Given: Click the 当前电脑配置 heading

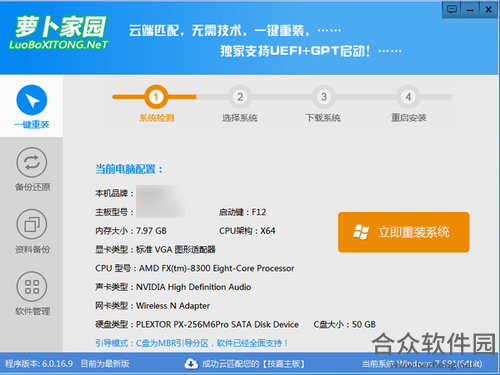Looking at the screenshot, I should coord(129,169).
